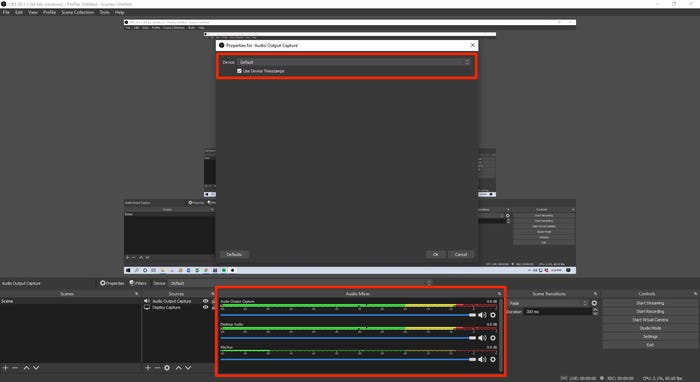Move selected source up with arrow
Viewport: 700px width, 382px height.
click(179, 368)
